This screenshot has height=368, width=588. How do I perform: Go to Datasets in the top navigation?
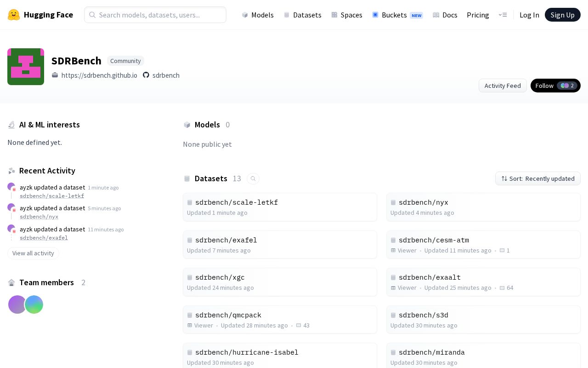pos(302,15)
